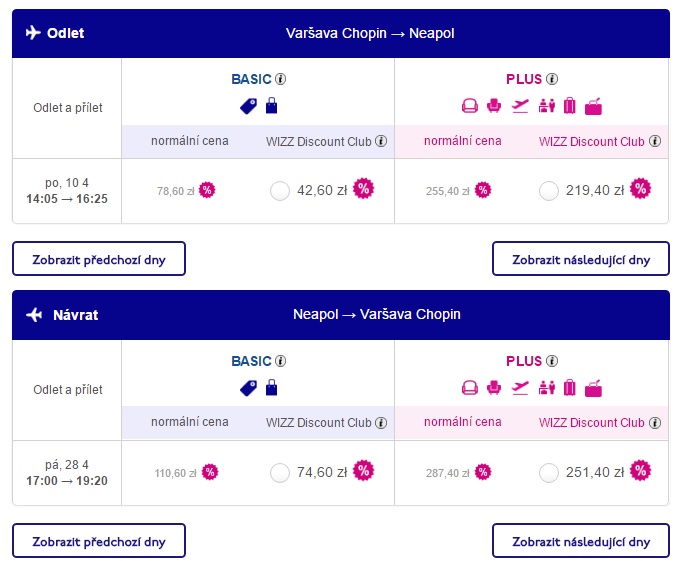Click the checked suitcase icon in return PLUS

(569, 387)
